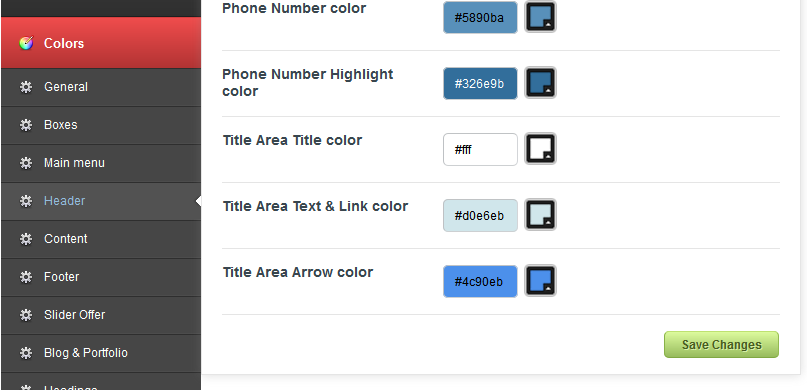Click the gear icon next to General
Viewport: 807px width, 390px height.
tap(26, 87)
